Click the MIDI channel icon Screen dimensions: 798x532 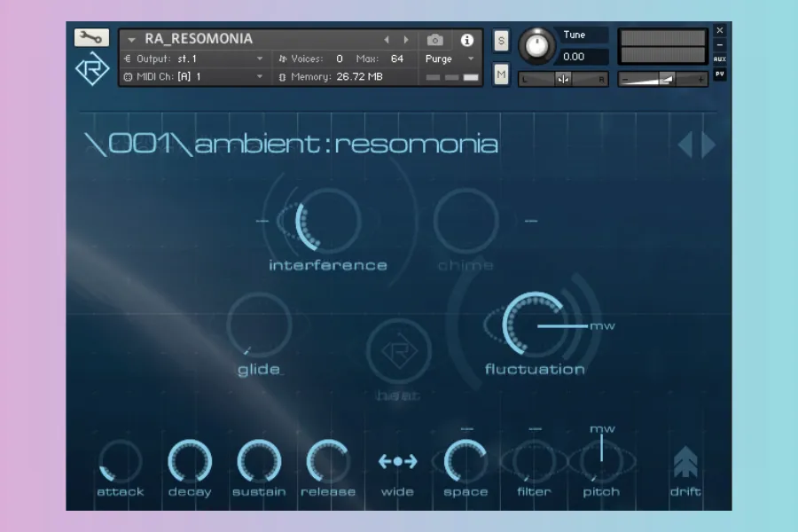[128, 77]
